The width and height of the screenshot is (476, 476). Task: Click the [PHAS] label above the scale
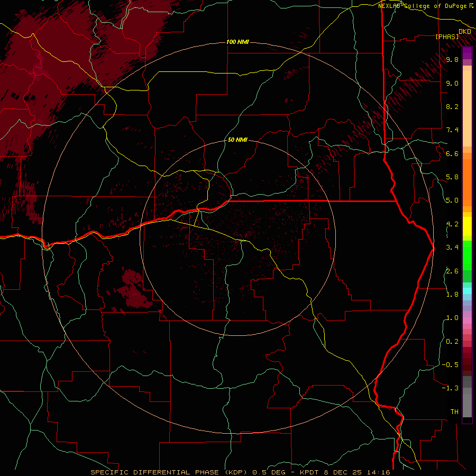point(447,36)
